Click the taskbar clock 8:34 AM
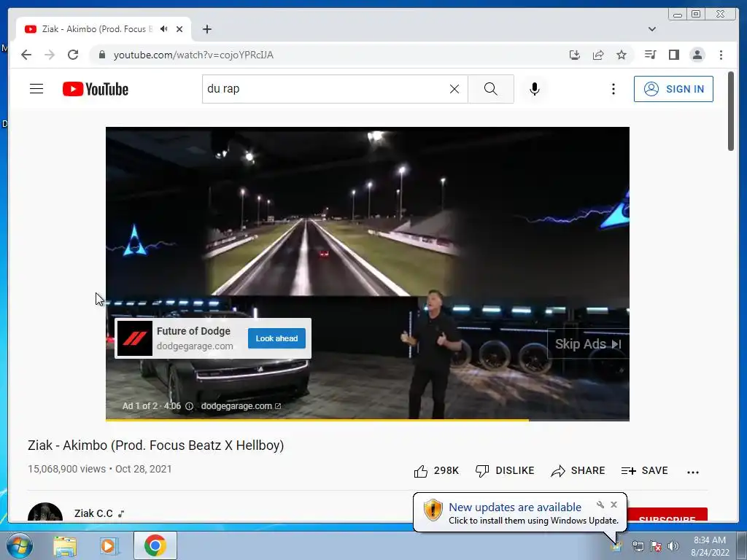This screenshot has height=560, width=747. pyautogui.click(x=710, y=540)
